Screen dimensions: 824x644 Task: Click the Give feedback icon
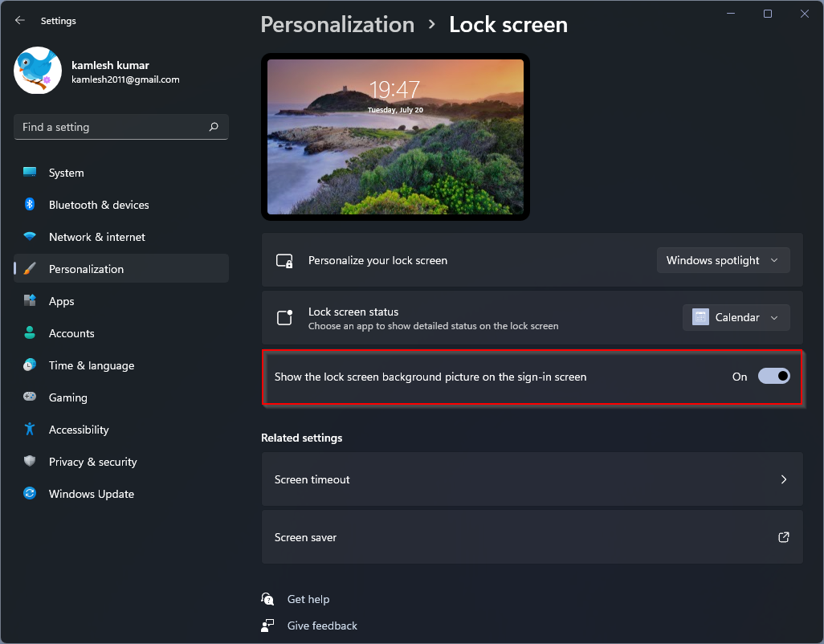pos(267,626)
